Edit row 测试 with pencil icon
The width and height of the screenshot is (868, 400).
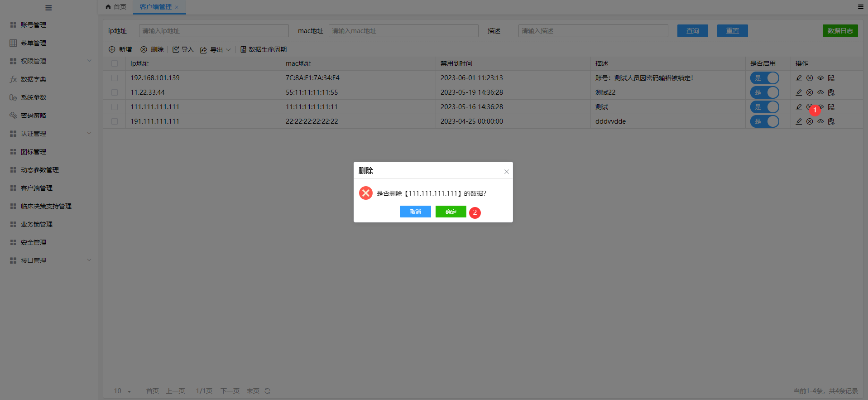coord(799,107)
